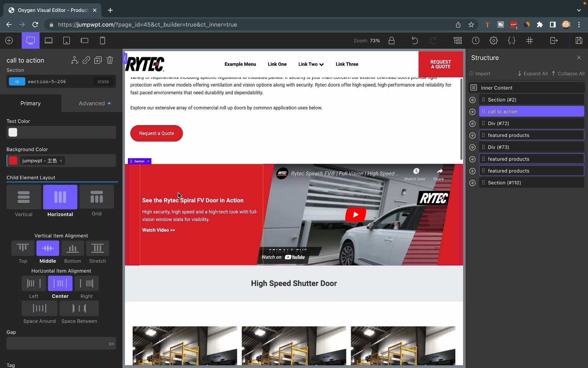Image resolution: width=588 pixels, height=368 pixels.
Task: Toggle the Structure panel icon
Action: (x=458, y=41)
